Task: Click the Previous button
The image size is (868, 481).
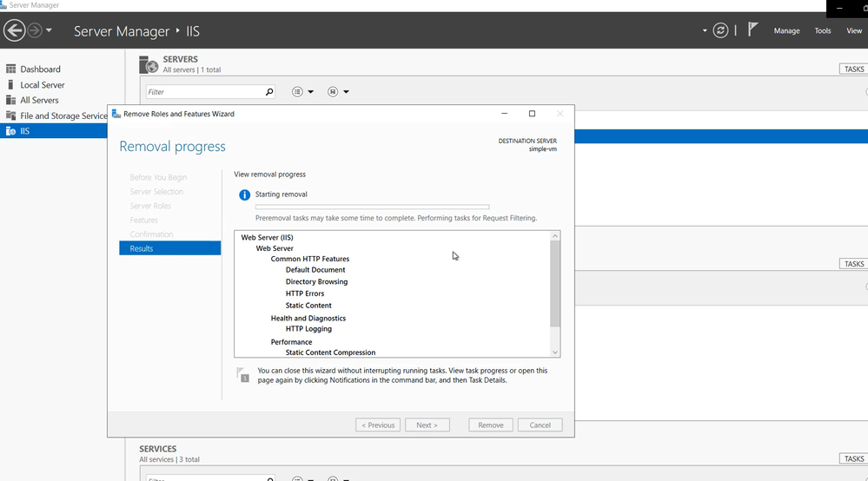Action: point(378,425)
